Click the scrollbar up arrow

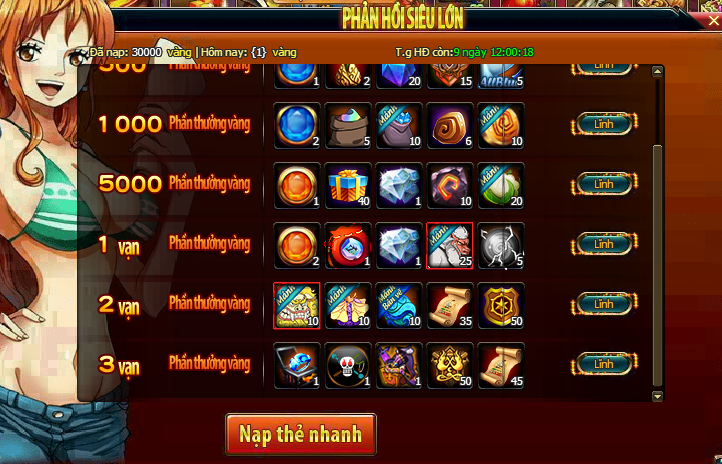[x=658, y=71]
